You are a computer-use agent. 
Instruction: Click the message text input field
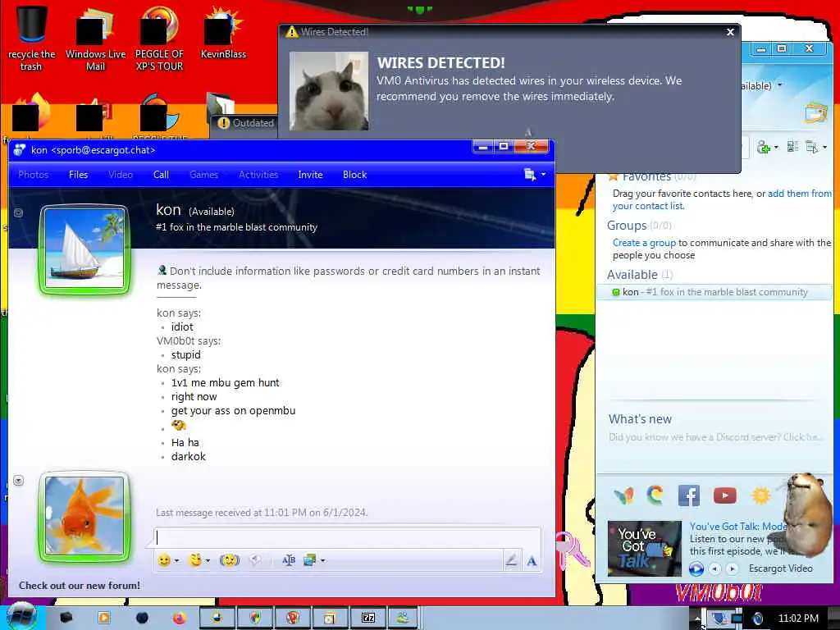click(x=347, y=538)
